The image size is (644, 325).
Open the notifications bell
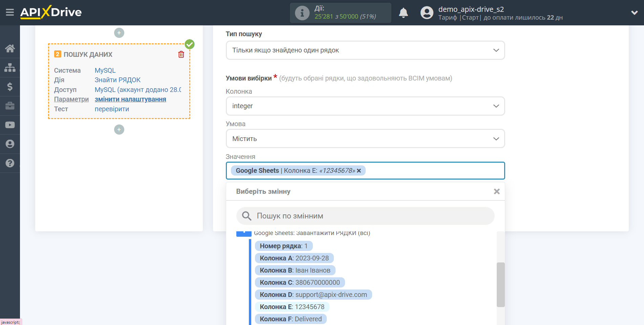[403, 13]
